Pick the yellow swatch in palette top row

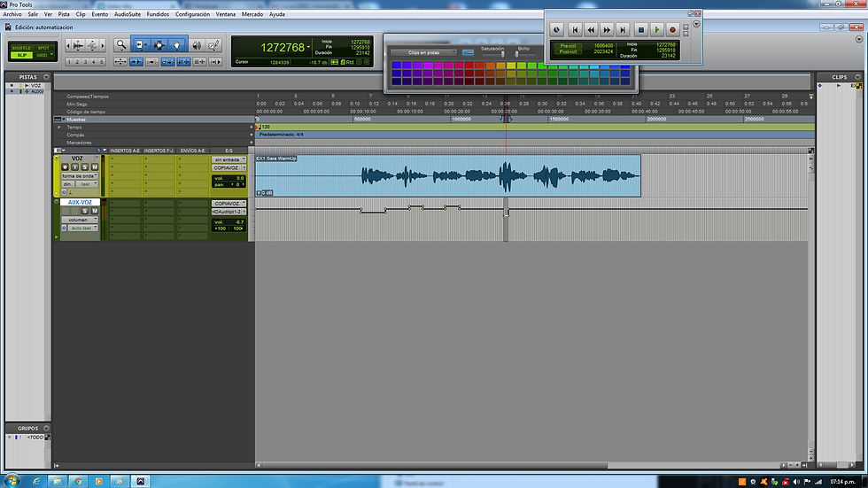tap(511, 66)
